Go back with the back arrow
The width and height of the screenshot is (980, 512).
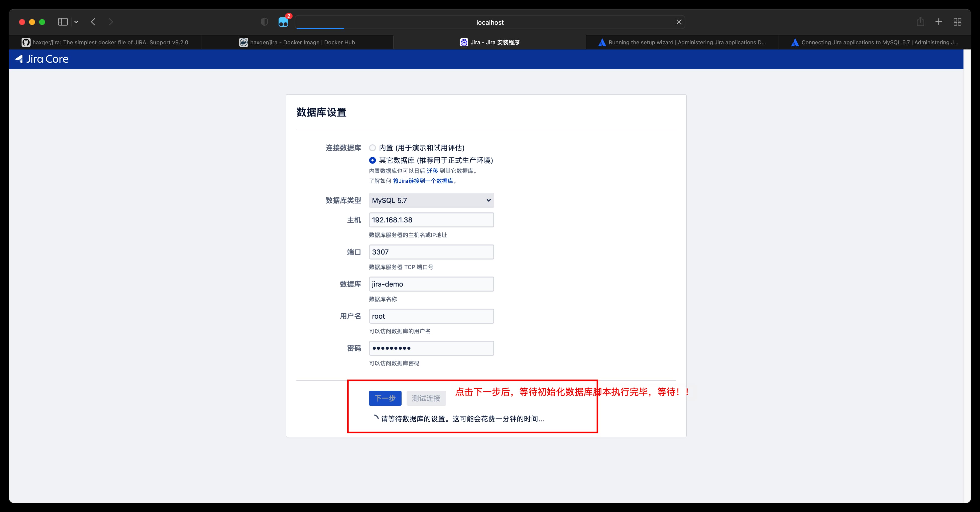click(x=93, y=22)
